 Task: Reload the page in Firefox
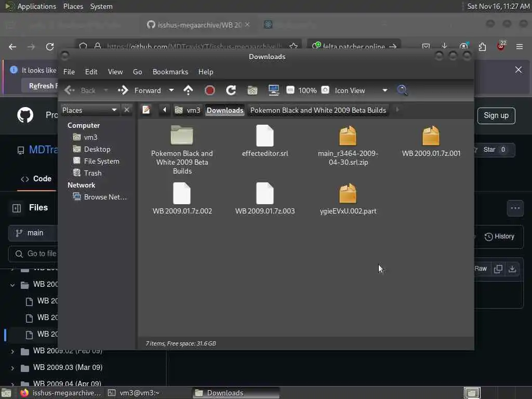click(50, 47)
